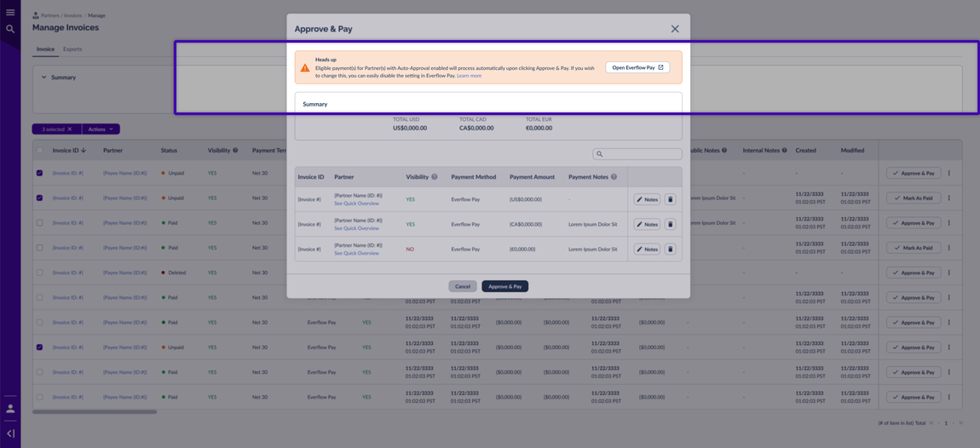
Task: Click help icon next to Internal Notes column
Action: (784, 151)
